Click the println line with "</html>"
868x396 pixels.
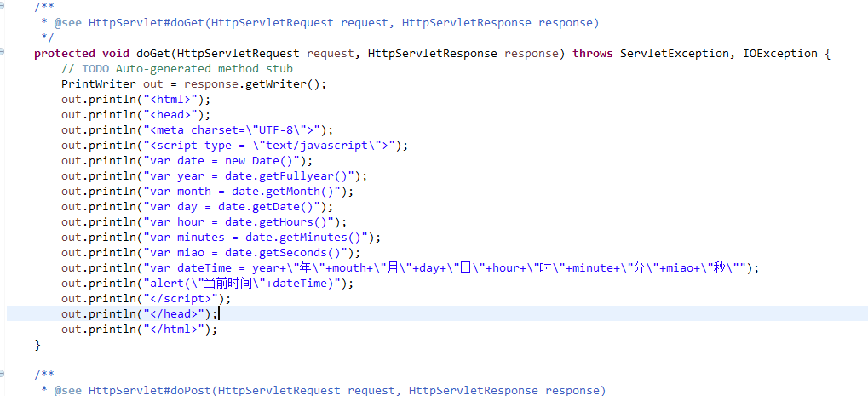[x=140, y=330]
